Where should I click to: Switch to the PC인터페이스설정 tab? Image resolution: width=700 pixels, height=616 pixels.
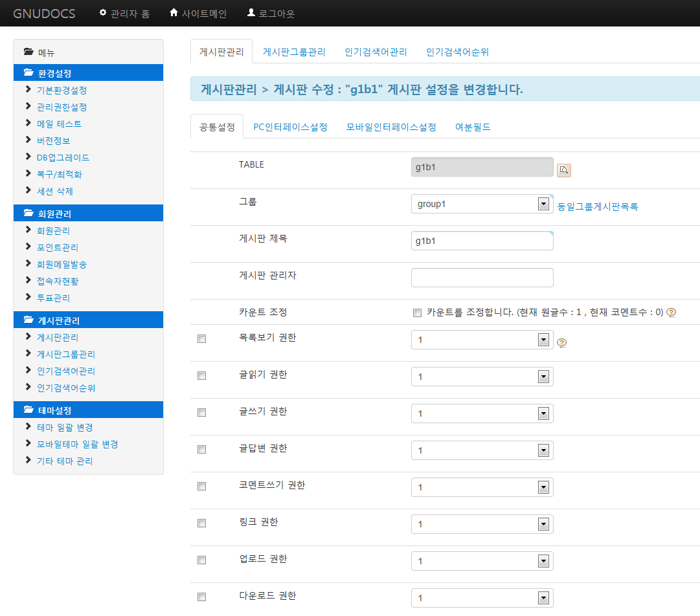point(290,127)
